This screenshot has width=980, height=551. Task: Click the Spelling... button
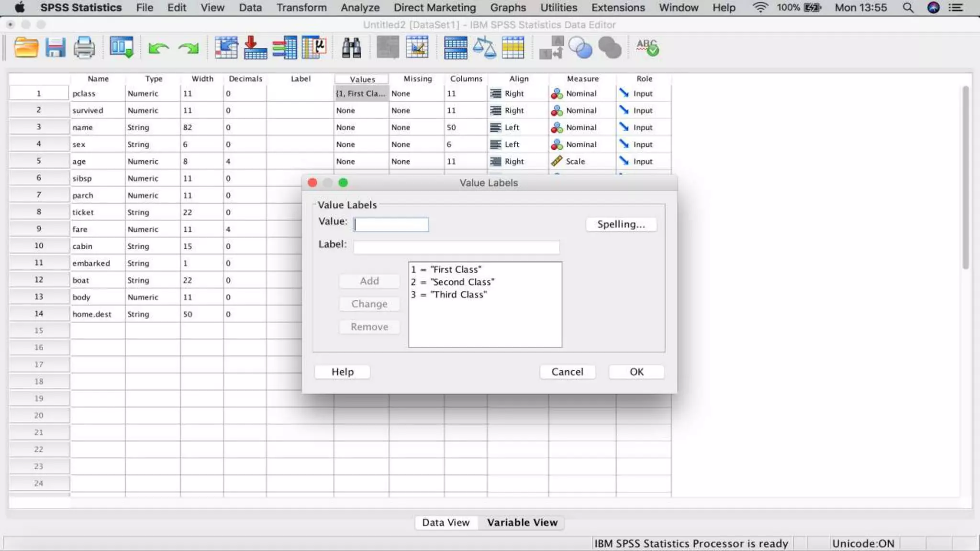[x=621, y=224]
